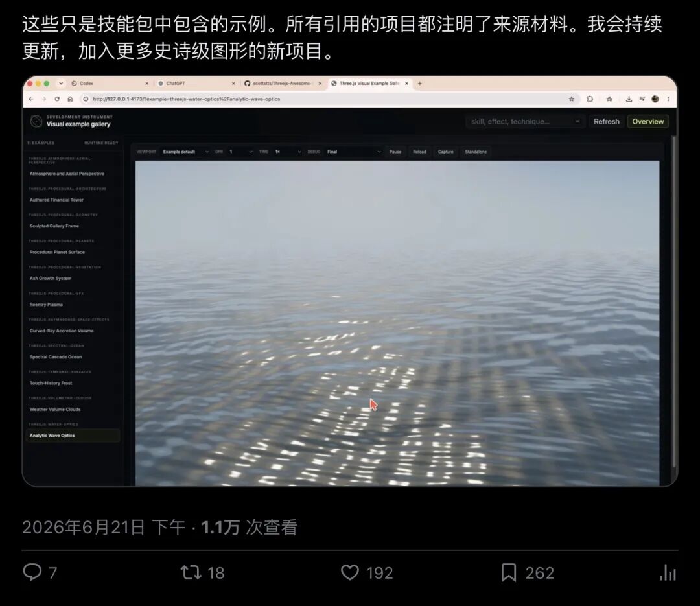This screenshot has height=606, width=700.
Task: Click browser profile avatar
Action: (655, 99)
